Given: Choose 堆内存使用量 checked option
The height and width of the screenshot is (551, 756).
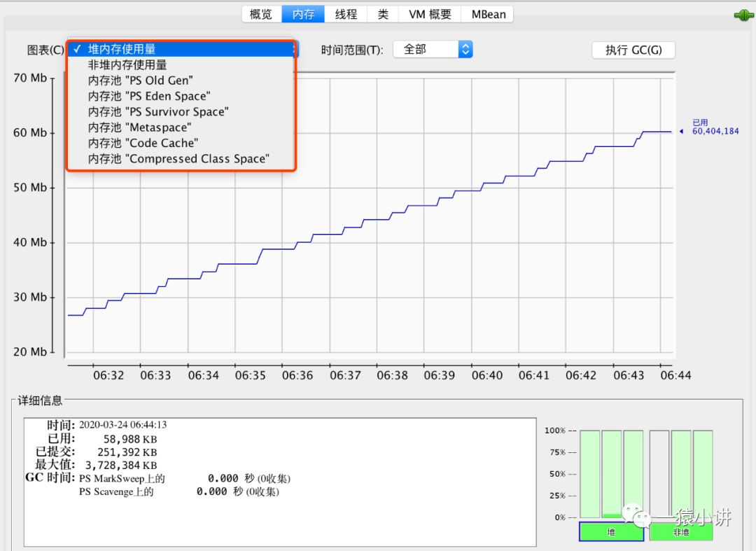Looking at the screenshot, I should 181,49.
